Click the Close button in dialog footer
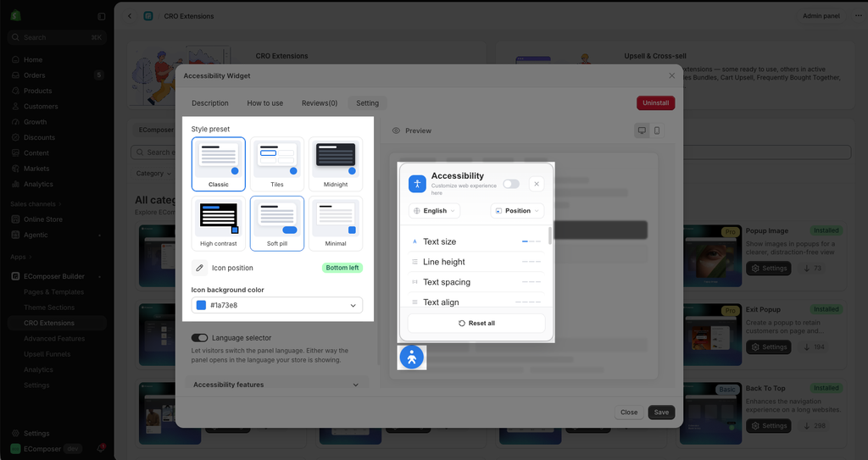The width and height of the screenshot is (868, 460). (x=629, y=413)
